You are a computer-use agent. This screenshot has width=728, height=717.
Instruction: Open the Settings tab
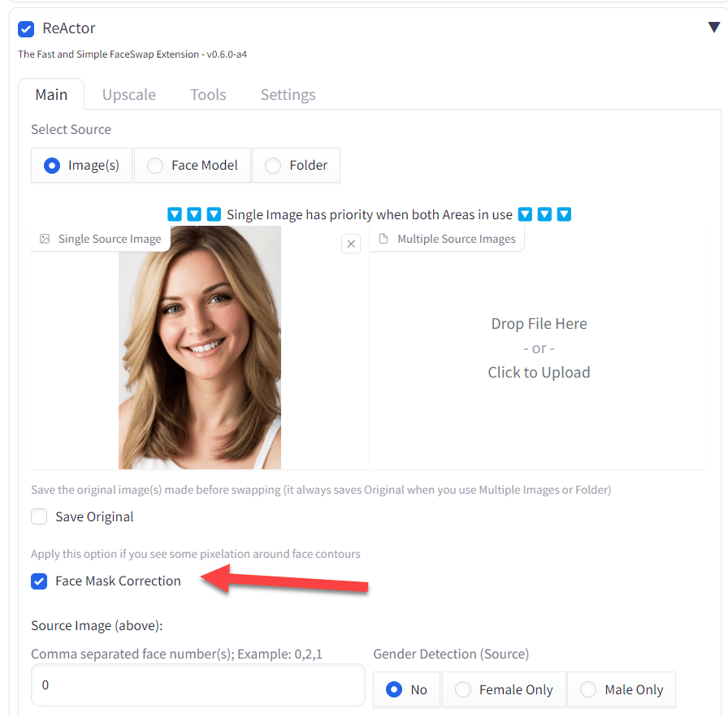[288, 95]
